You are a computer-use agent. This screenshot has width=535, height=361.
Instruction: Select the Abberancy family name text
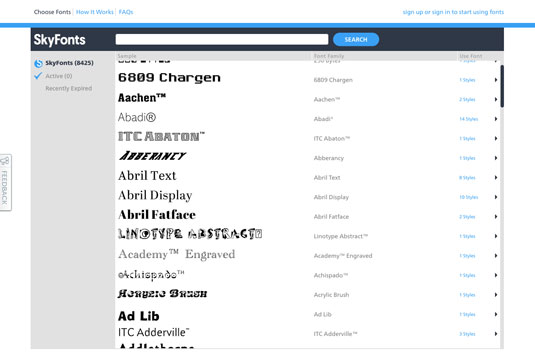(x=329, y=158)
